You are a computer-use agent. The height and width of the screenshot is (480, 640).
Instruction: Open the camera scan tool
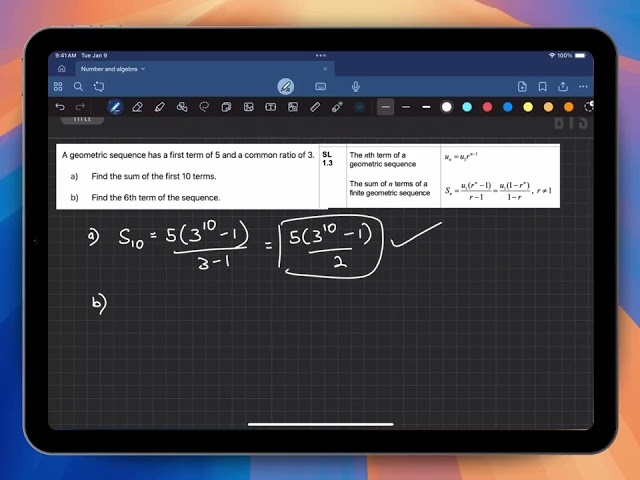point(293,107)
